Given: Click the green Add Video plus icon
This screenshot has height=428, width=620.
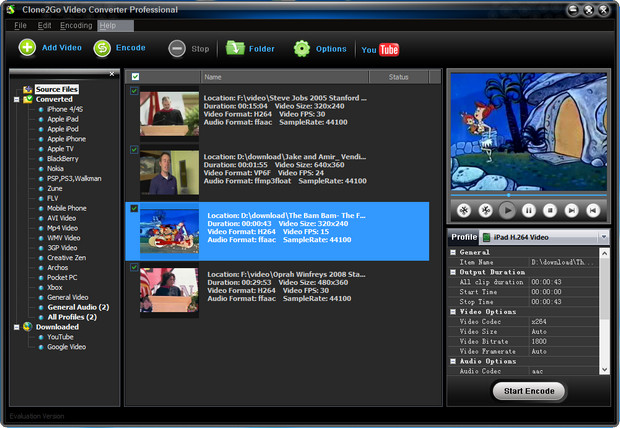Looking at the screenshot, I should click(27, 48).
